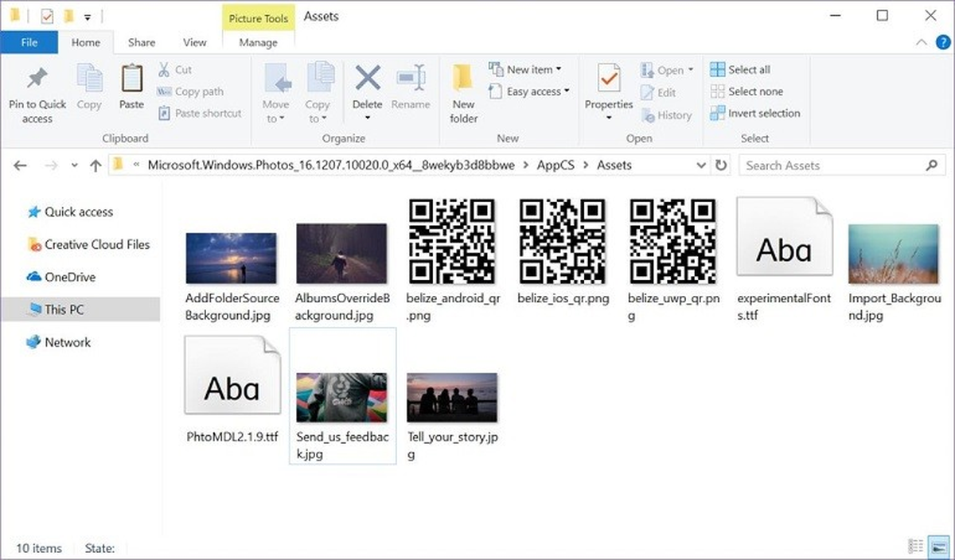Click the Paste clipboard icon
Screen dimensions: 955x560
[131, 79]
